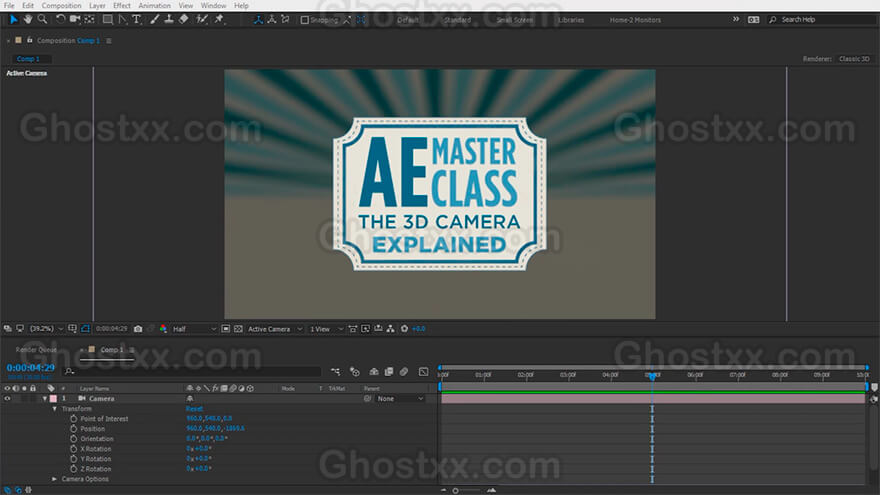Switch to Small Screen workspace
Screen dimensions: 880x495
(x=515, y=20)
